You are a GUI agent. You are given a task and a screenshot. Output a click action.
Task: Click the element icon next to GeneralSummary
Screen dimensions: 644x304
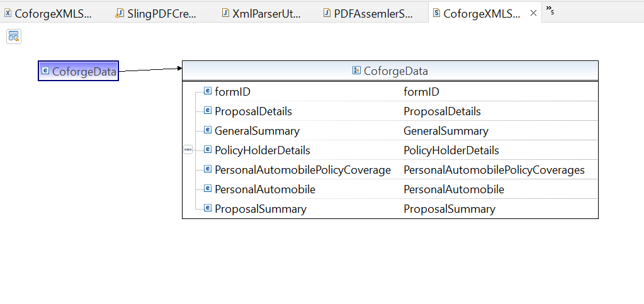(x=208, y=130)
